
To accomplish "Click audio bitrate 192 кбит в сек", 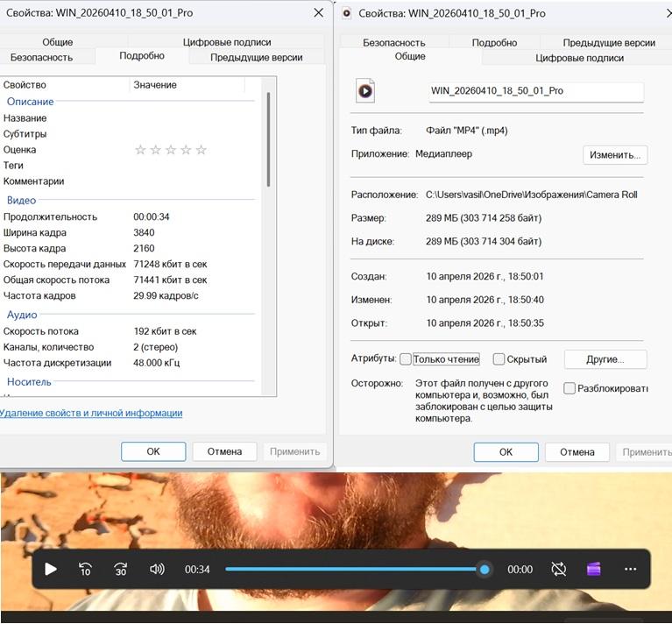I will click(165, 331).
